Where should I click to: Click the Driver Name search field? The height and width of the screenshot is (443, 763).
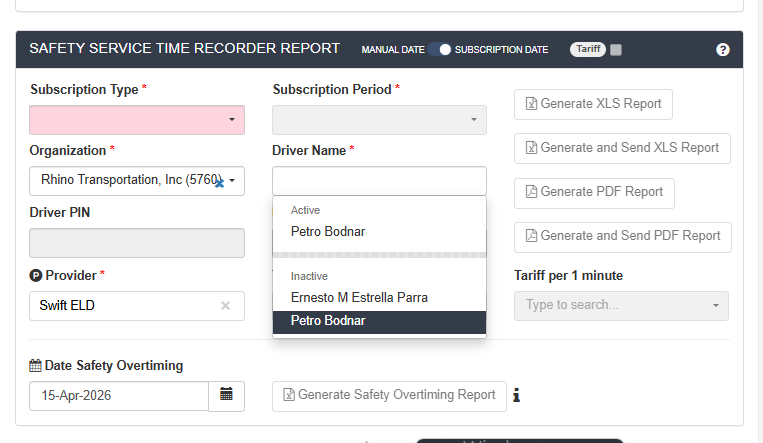379,181
